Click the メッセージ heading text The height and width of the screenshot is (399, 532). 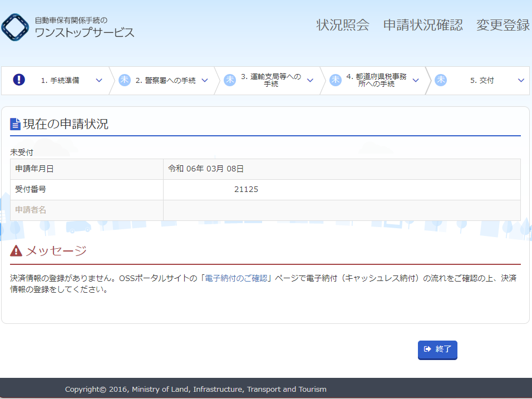pyautogui.click(x=56, y=251)
